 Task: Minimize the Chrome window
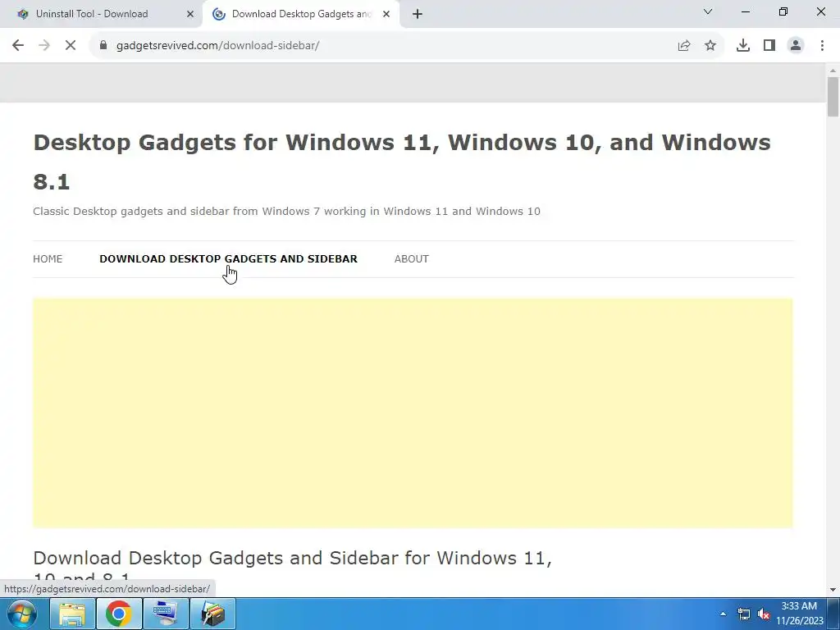(745, 11)
